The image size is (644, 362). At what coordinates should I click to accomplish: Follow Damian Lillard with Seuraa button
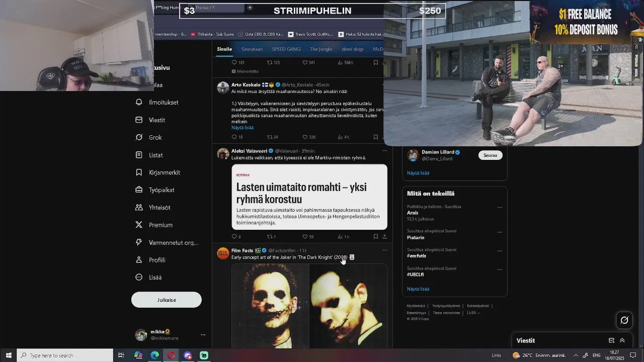click(490, 155)
